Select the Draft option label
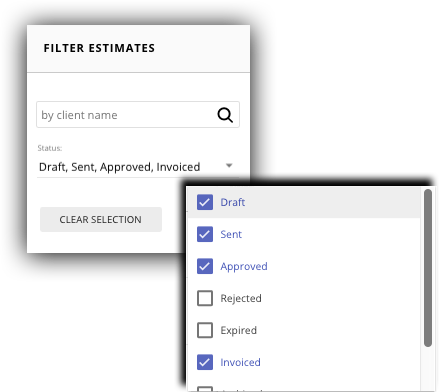The width and height of the screenshot is (439, 392). pyautogui.click(x=233, y=202)
